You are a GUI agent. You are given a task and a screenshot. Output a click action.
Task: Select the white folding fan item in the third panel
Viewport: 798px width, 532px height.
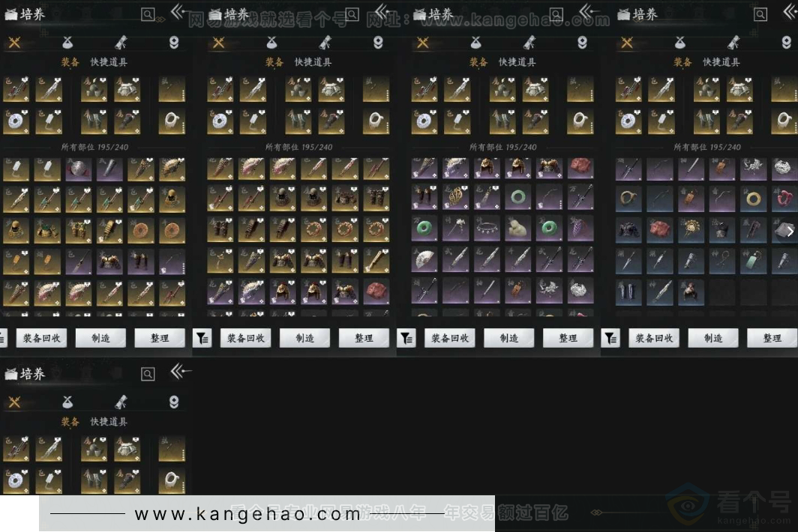[x=424, y=260]
